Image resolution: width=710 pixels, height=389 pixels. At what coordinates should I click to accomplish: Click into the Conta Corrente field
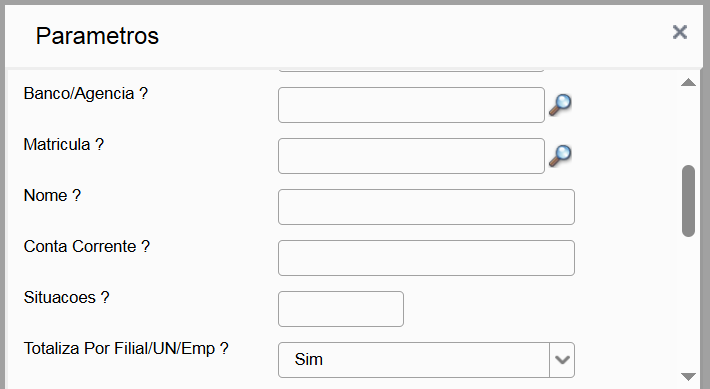[426, 258]
